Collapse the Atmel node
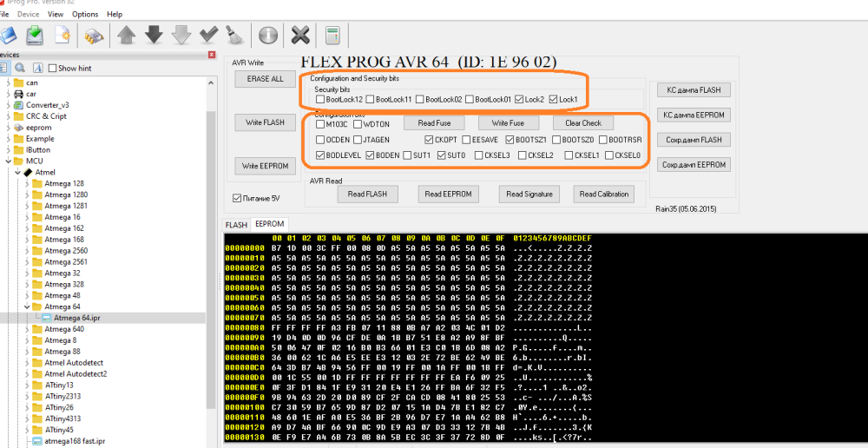Viewport: 868px width, 448px height. (x=17, y=172)
